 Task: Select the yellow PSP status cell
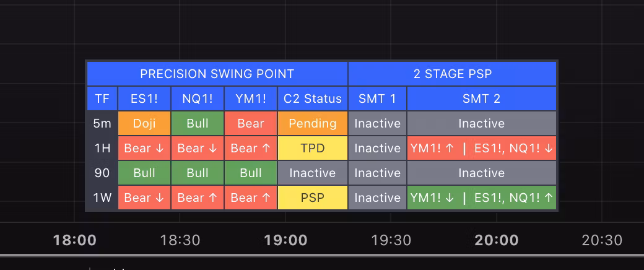coord(313,198)
